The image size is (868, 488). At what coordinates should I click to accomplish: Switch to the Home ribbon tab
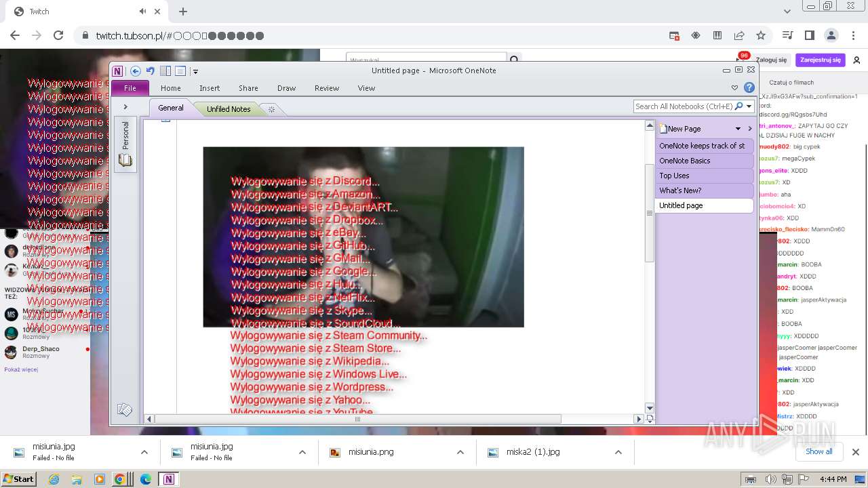click(x=171, y=88)
